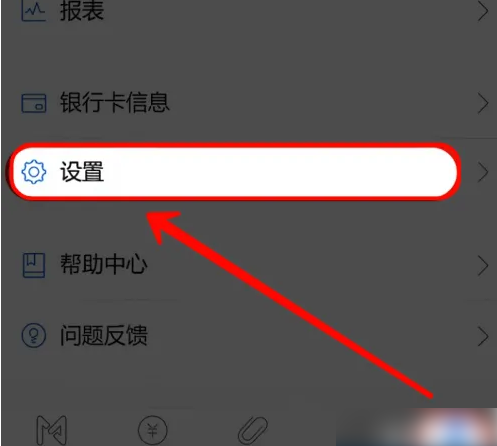
Task: Tap the 帮助中心 book icon
Action: [x=34, y=265]
